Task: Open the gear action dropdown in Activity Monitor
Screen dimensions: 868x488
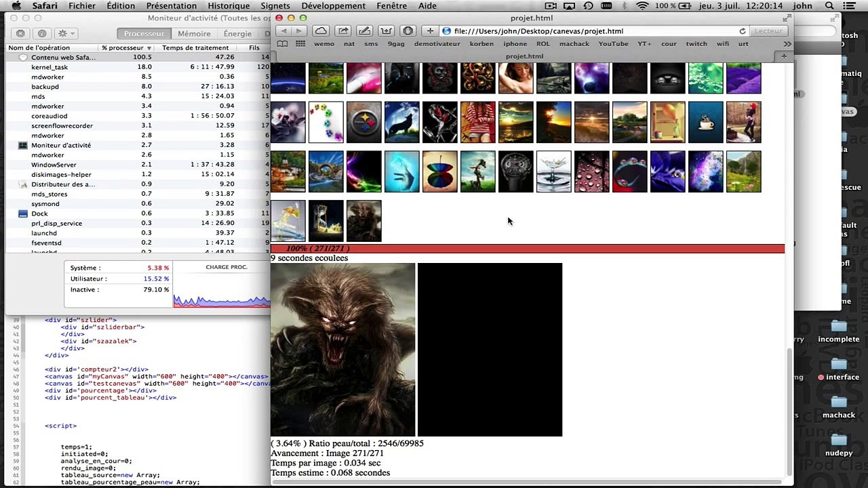Action: 66,33
